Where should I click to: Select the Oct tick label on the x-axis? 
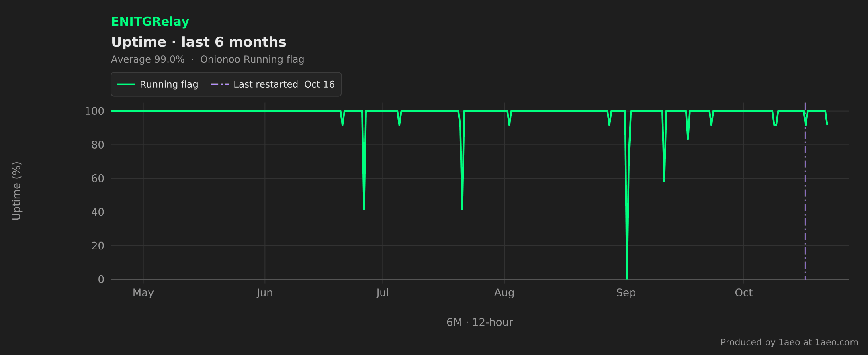click(744, 293)
